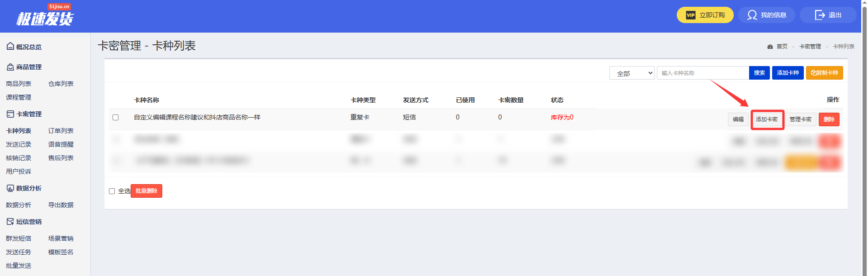Click the 概况总览 home icon in sidebar

[x=10, y=46]
